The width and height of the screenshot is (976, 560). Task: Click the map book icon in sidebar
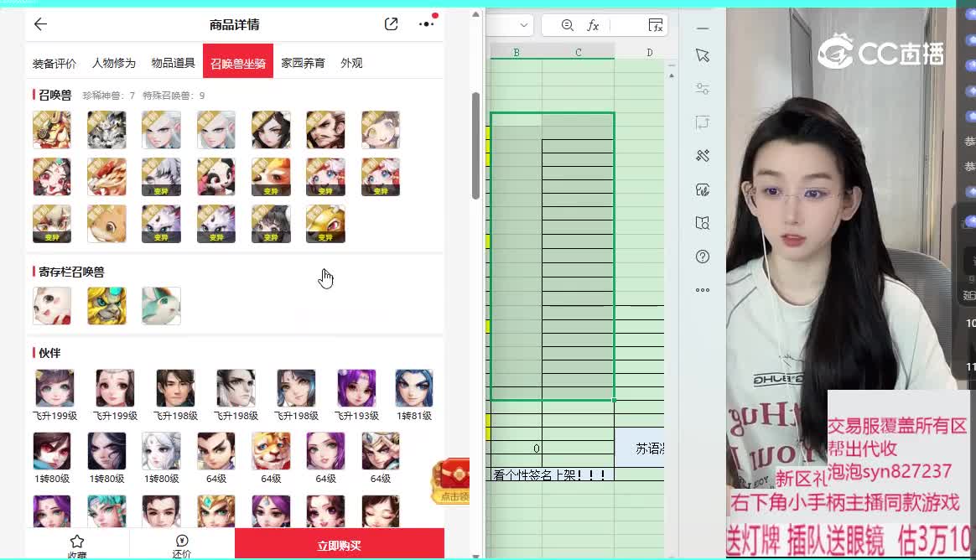coord(703,223)
